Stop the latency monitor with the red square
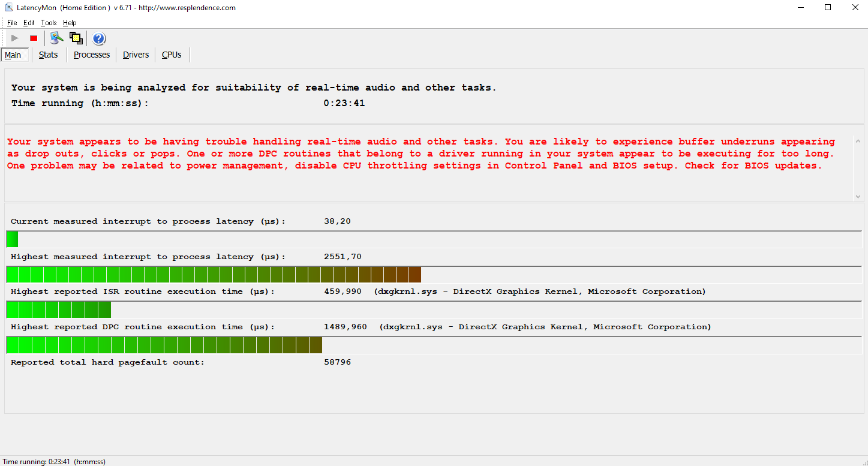 pyautogui.click(x=34, y=38)
